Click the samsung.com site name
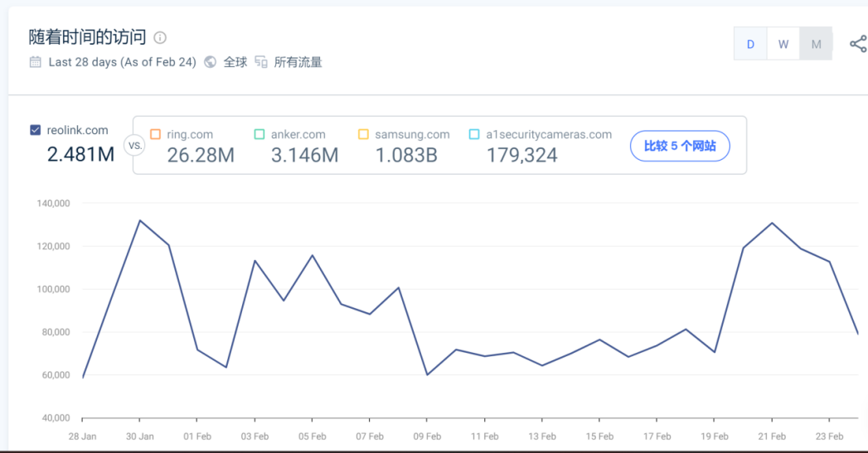The width and height of the screenshot is (868, 453). 412,134
